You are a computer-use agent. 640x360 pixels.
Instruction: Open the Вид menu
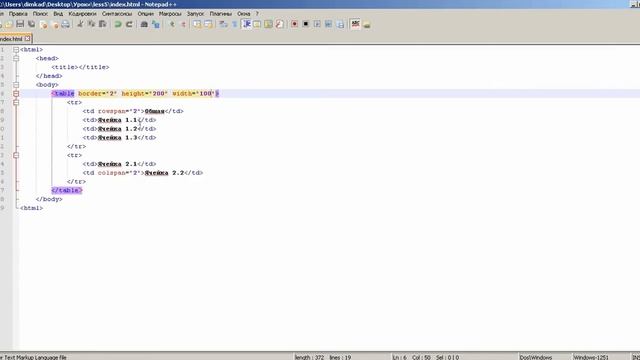58,14
